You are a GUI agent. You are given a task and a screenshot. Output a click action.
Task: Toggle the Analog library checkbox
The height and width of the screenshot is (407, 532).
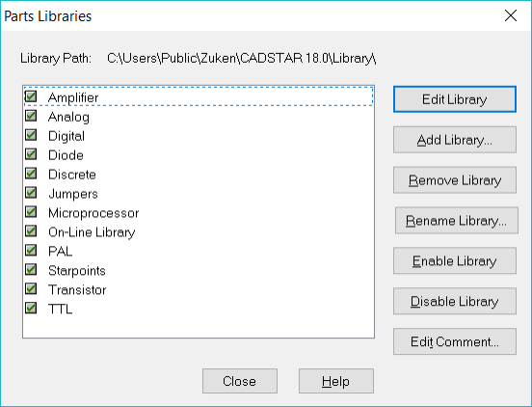(x=31, y=116)
